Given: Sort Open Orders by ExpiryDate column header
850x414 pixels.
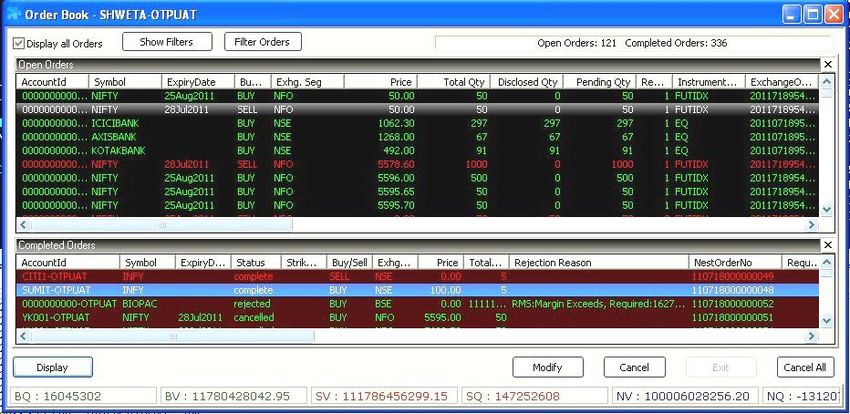Looking at the screenshot, I should pyautogui.click(x=198, y=82).
